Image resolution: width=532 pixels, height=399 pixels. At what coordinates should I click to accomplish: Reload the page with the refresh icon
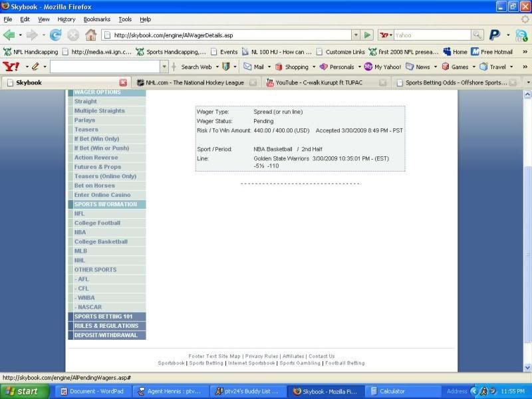click(x=55, y=35)
